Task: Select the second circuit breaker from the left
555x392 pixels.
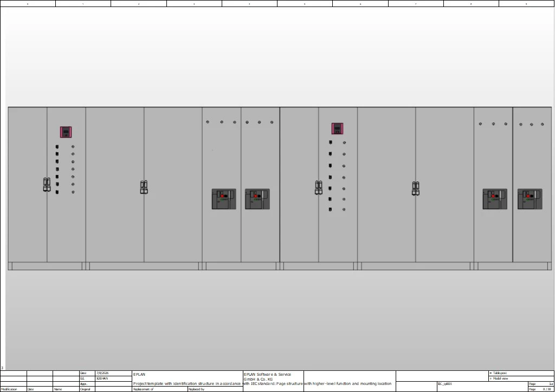Action: (x=257, y=199)
